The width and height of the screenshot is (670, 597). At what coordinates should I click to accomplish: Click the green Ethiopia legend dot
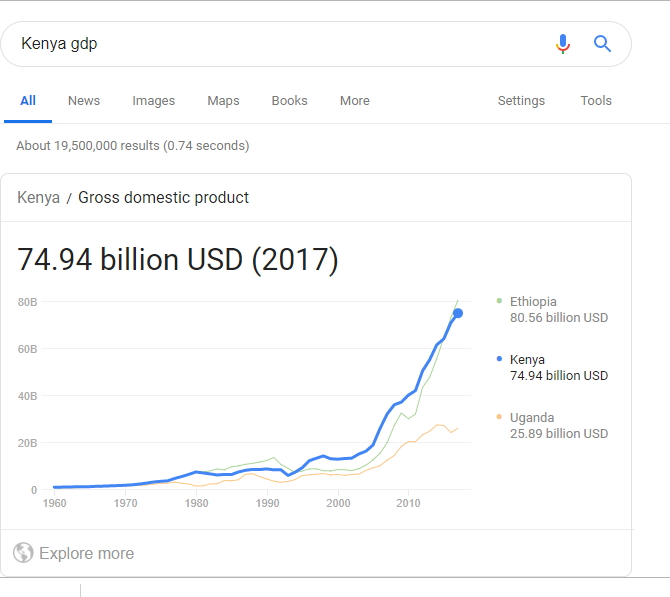(x=499, y=301)
